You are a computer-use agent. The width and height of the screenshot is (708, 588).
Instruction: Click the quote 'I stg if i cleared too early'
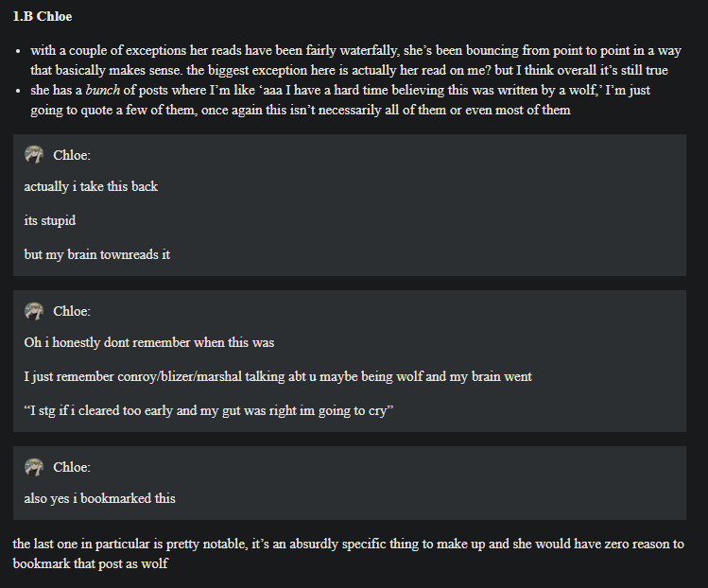click(x=209, y=410)
